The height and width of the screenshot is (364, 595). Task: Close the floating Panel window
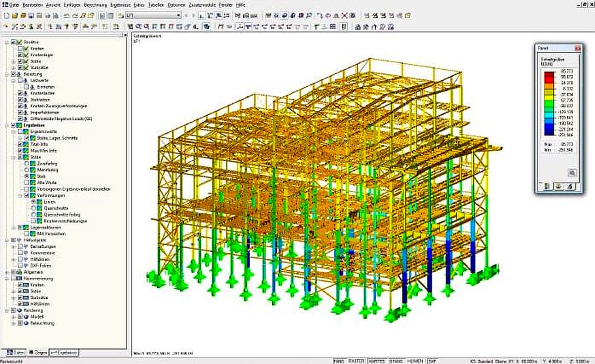coord(577,48)
